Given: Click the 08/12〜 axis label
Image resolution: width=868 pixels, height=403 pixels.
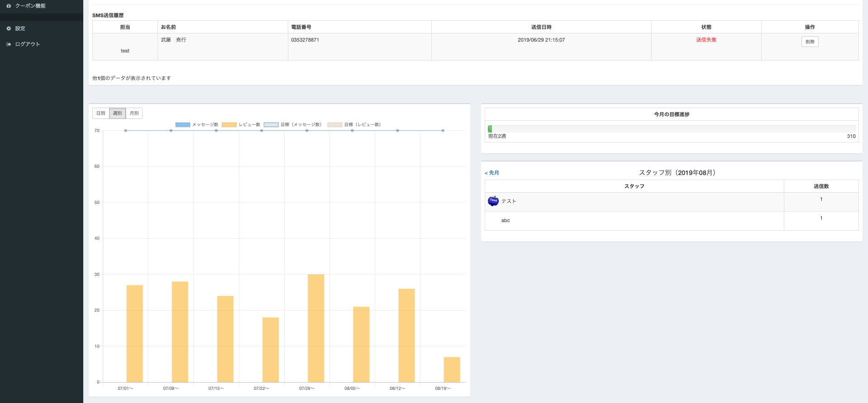Looking at the screenshot, I should click(x=397, y=389).
